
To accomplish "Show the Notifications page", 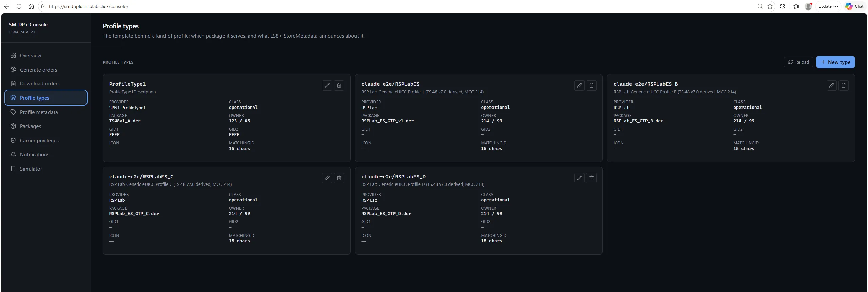I will coord(46,155).
